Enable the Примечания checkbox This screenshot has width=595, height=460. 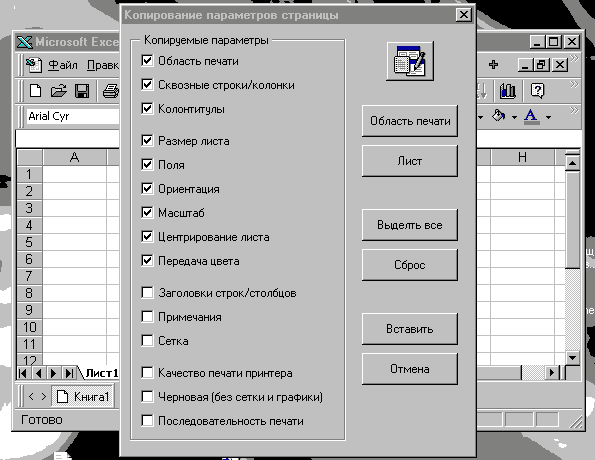(x=147, y=317)
